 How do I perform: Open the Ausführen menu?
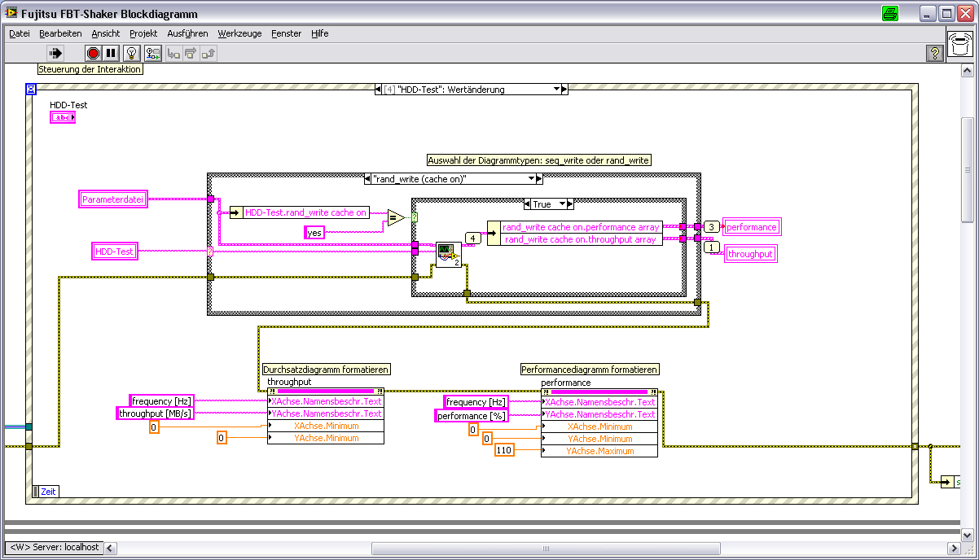187,33
